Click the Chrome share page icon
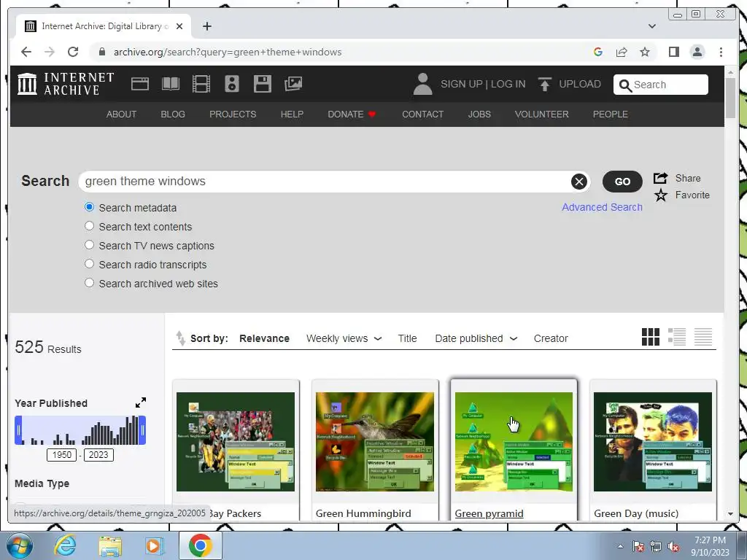Screen dimensions: 747x560 pos(622,52)
